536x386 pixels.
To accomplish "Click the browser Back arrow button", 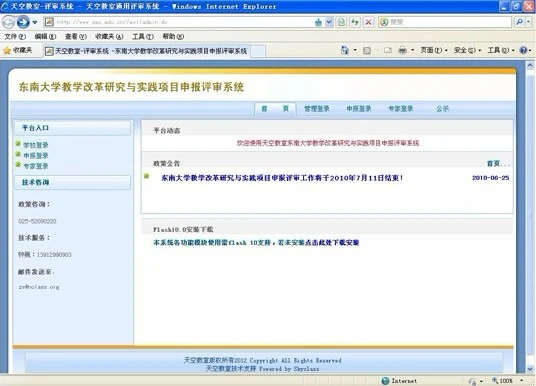I will (x=8, y=22).
